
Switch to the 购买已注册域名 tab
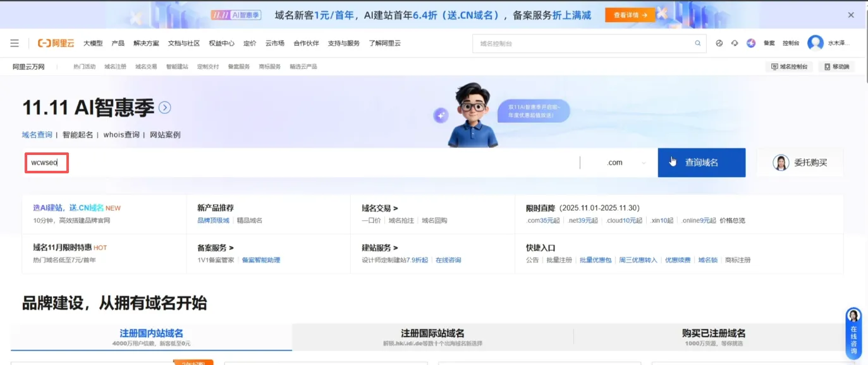[x=714, y=337]
